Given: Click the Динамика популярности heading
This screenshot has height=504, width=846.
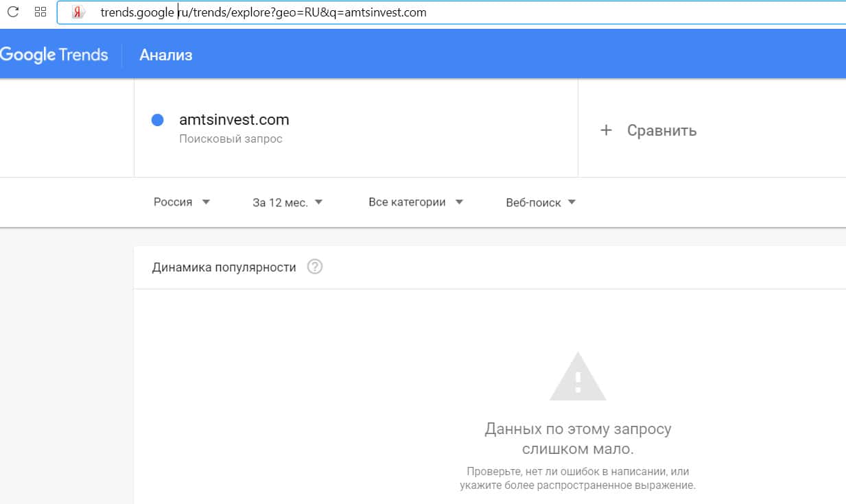Looking at the screenshot, I should 224,267.
